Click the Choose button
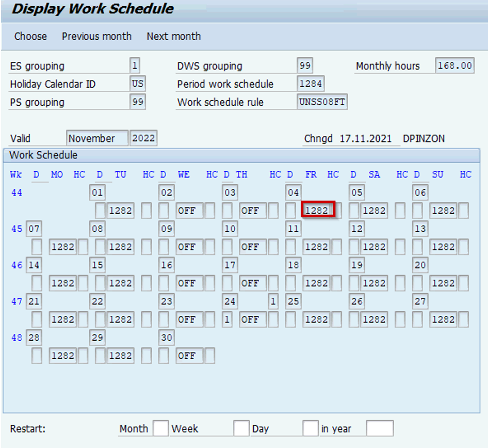The height and width of the screenshot is (448, 488). point(30,36)
